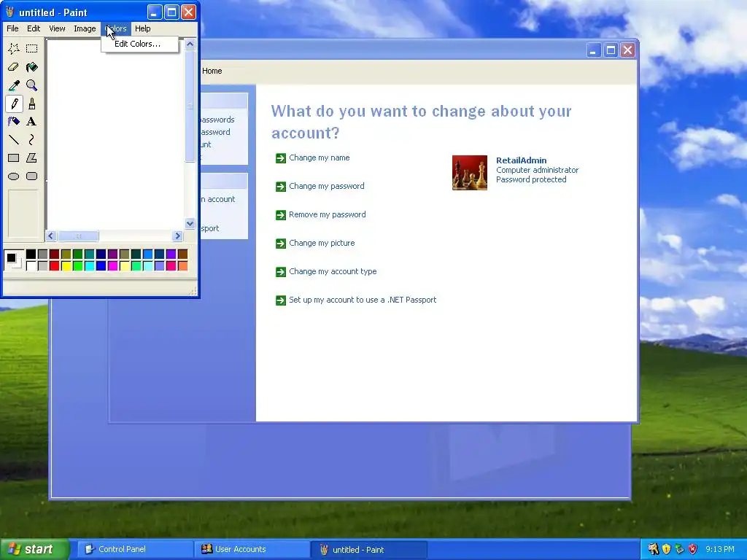Pick the bright green swatch in the palette

coord(77,265)
